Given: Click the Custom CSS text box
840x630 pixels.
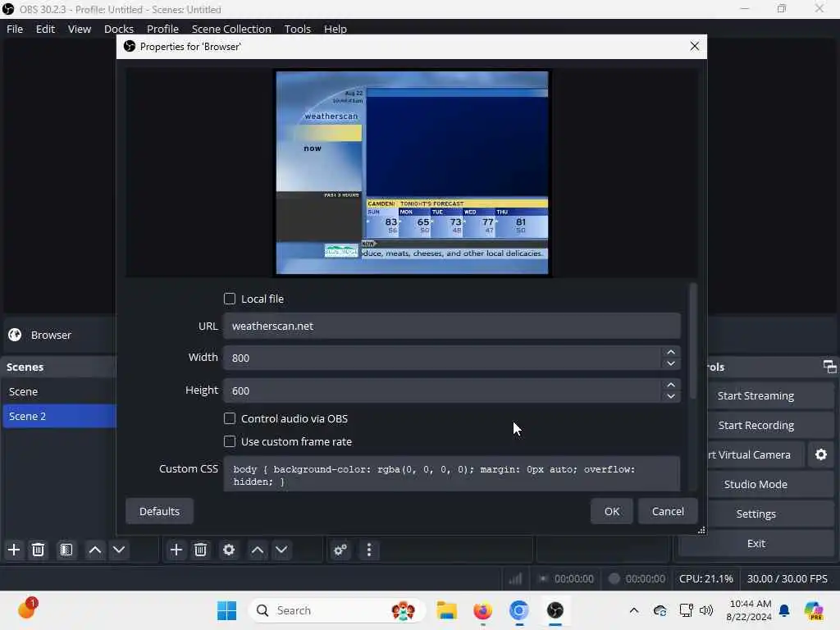Looking at the screenshot, I should 452,474.
